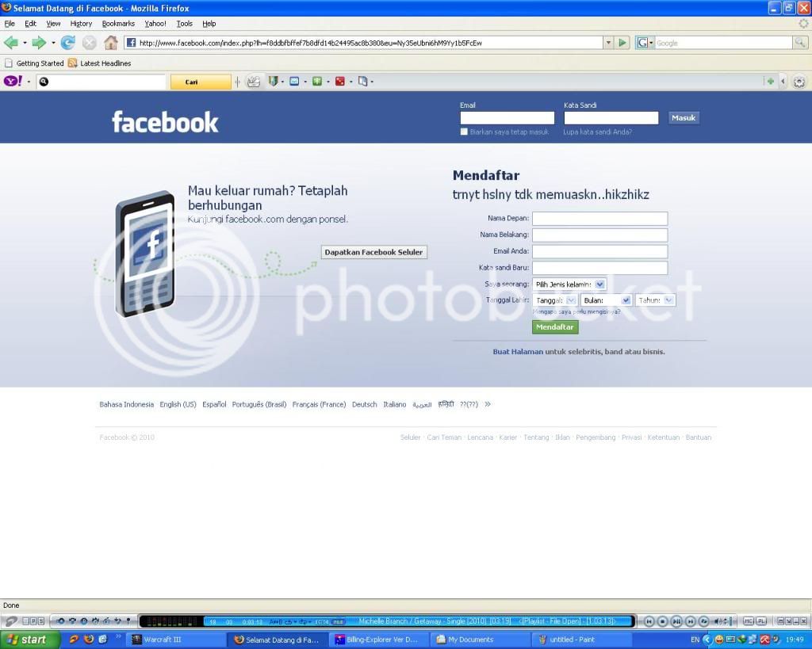Open the Latest Headlines RSS bookmark

[99, 63]
